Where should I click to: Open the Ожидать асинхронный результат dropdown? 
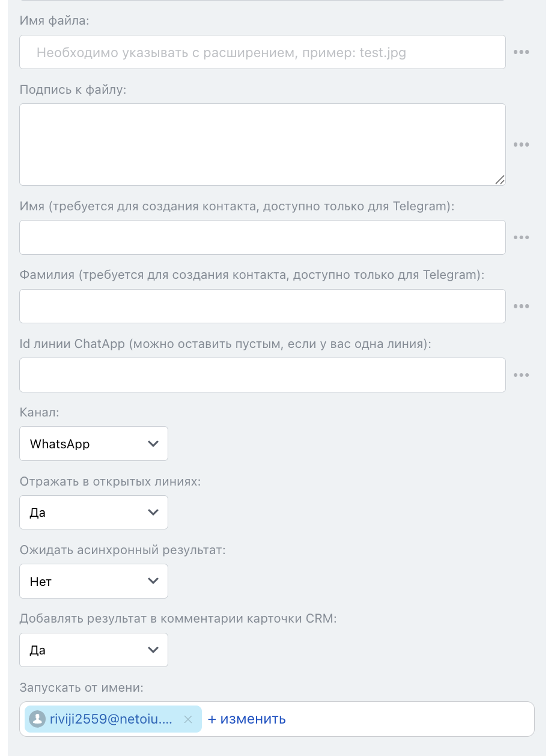click(x=94, y=582)
